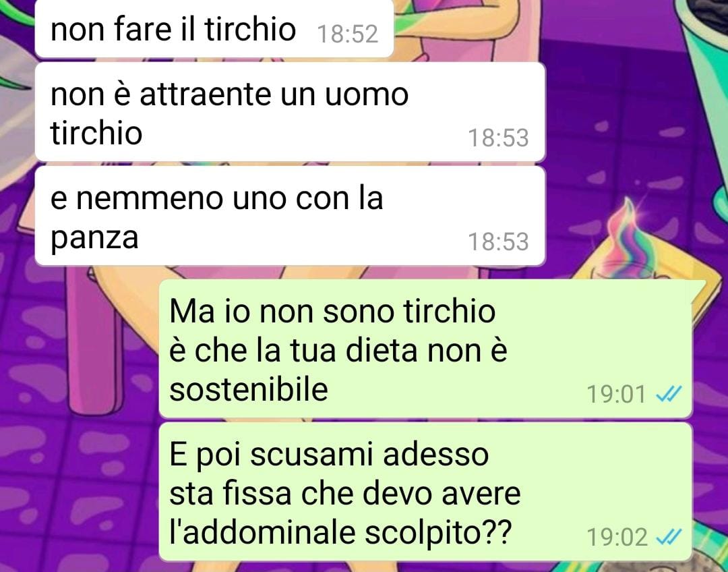Image resolution: width=728 pixels, height=572 pixels.
Task: Click the 18:53 timestamp of the attraente message
Action: point(498,138)
